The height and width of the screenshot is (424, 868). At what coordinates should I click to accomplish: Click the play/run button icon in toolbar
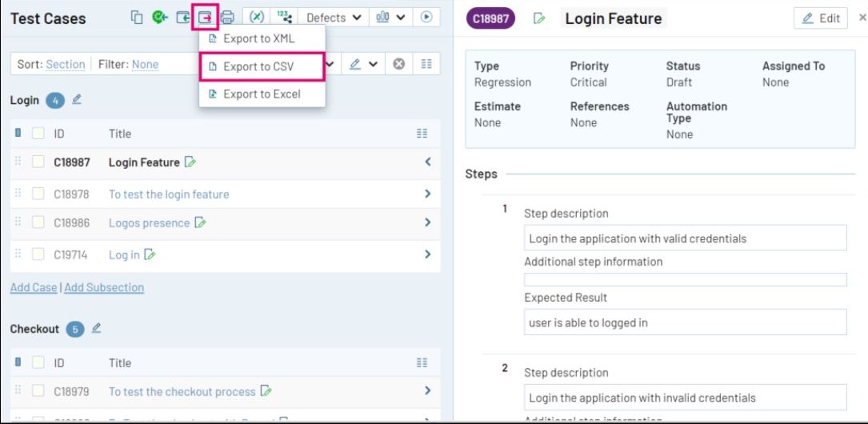[x=426, y=17]
